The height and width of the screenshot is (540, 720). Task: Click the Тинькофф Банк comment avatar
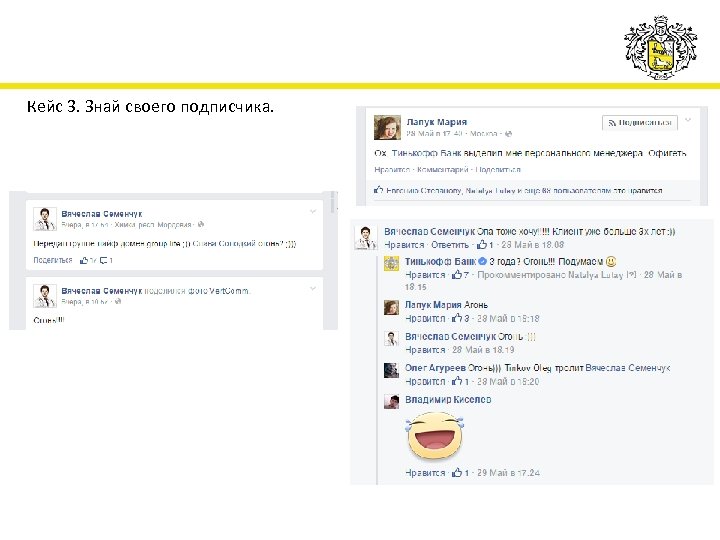(x=391, y=264)
